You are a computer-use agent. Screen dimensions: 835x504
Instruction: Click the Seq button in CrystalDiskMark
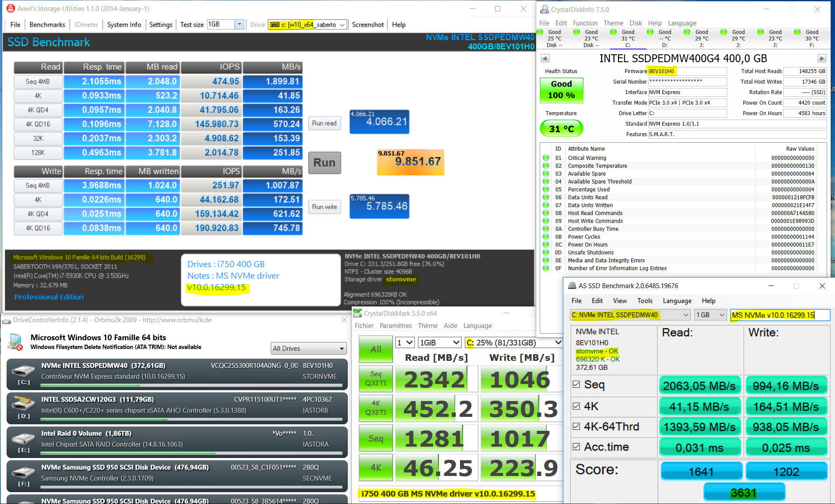point(375,438)
